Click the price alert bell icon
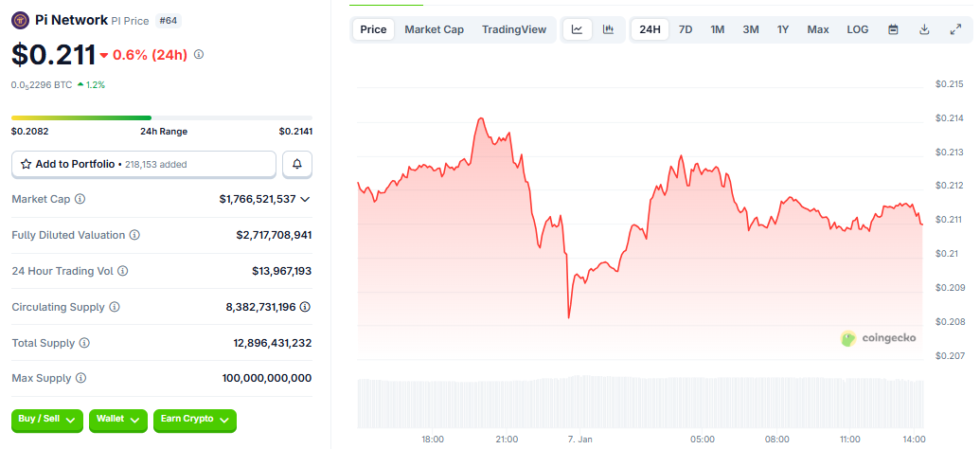 297,164
